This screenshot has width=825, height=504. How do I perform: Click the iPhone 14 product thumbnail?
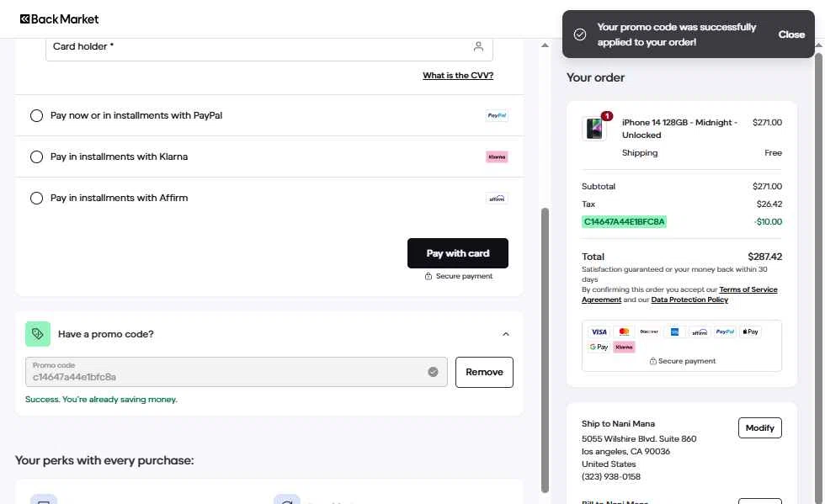(x=594, y=129)
